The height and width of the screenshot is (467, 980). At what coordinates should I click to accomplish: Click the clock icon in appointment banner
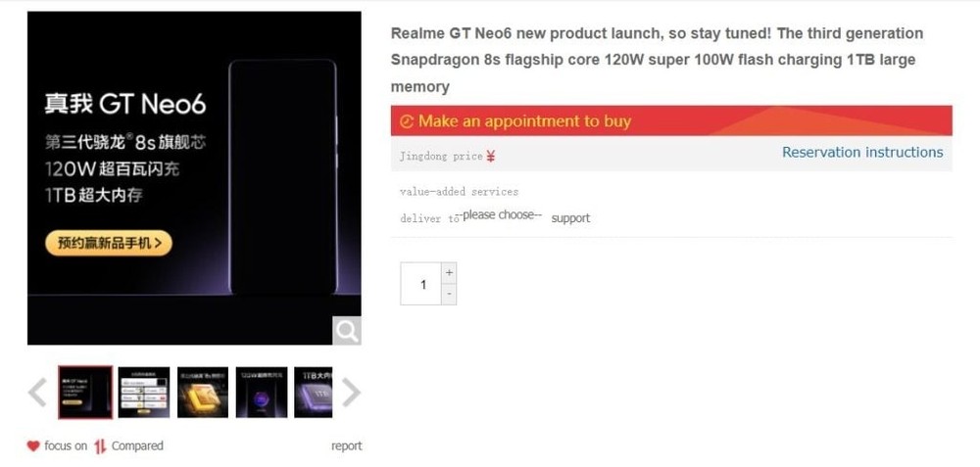click(x=407, y=121)
